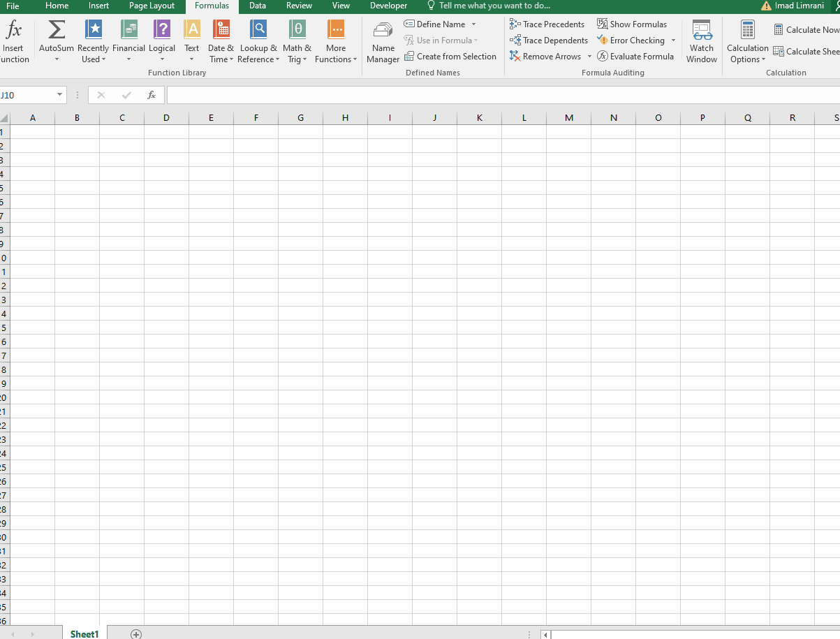Viewport: 840px width, 639px height.
Task: Expand the Name Box dropdown
Action: tap(60, 95)
